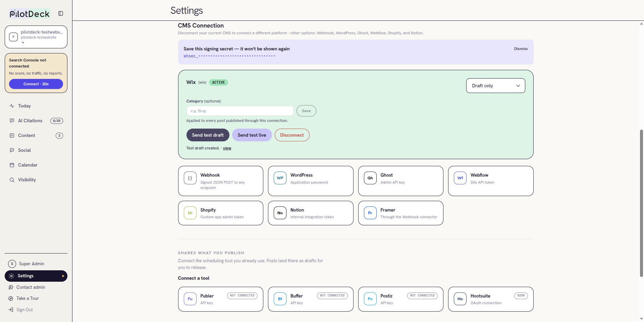Click the scrollbar down arrow

click(x=641, y=319)
